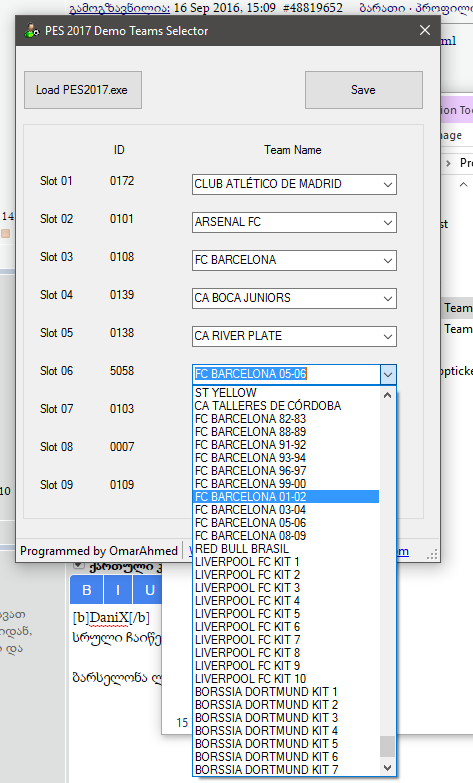473x783 pixels.
Task: Click the Bold formatting icon
Action: point(86,590)
